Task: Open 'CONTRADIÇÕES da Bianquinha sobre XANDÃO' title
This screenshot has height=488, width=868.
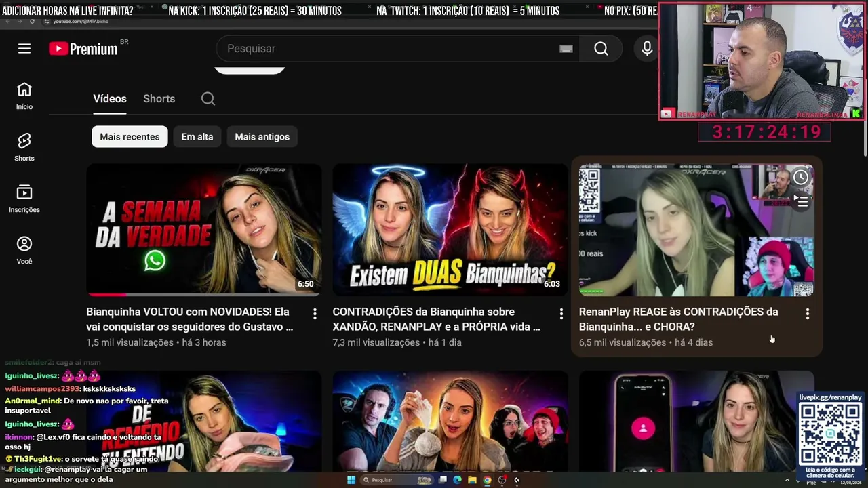Action: pyautogui.click(x=436, y=319)
